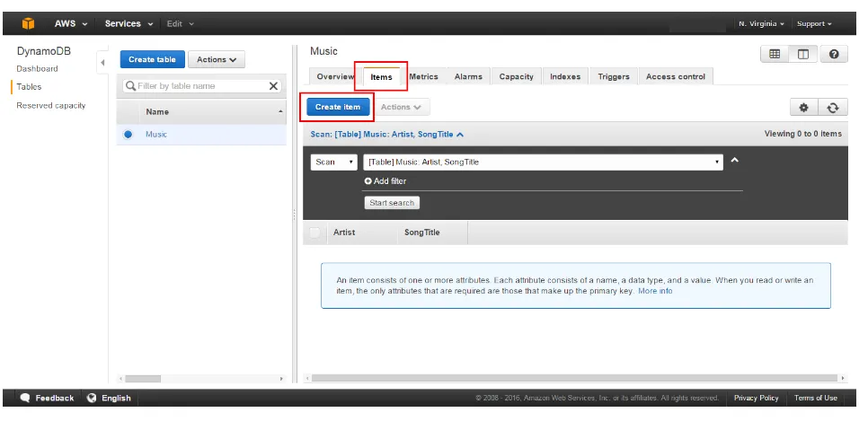
Task: Focus the Filter by table name field
Action: coord(201,86)
